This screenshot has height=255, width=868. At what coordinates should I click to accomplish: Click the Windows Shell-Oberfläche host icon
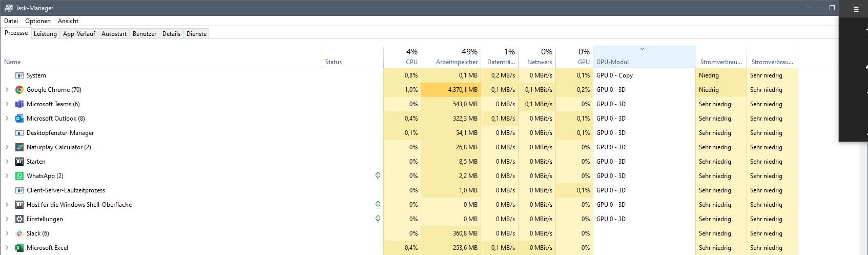19,205
